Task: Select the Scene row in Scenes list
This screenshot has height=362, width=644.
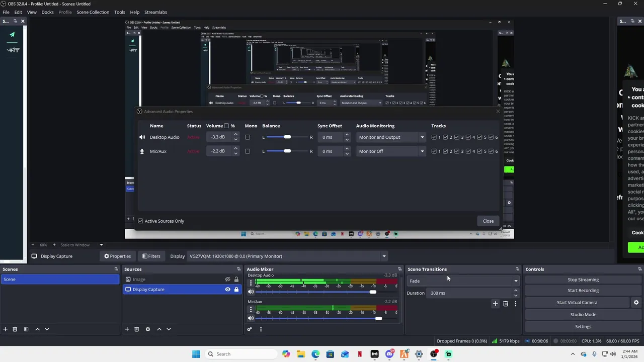Action: coord(60,280)
